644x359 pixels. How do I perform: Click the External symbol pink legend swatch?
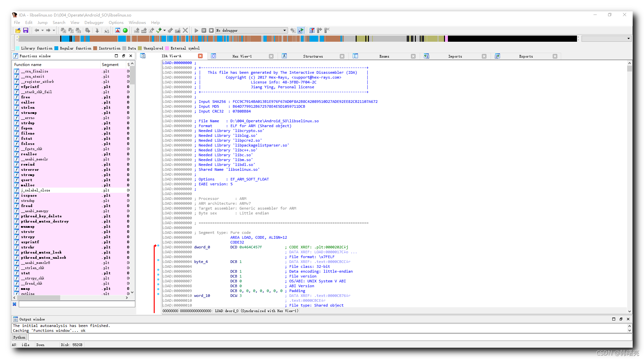tap(167, 48)
